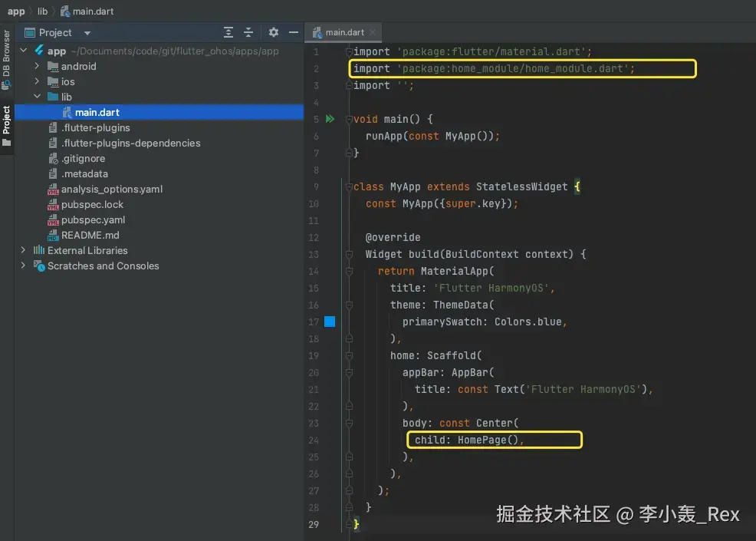756x541 pixels.
Task: Click the run gutter icon beside main()
Action: coord(330,119)
